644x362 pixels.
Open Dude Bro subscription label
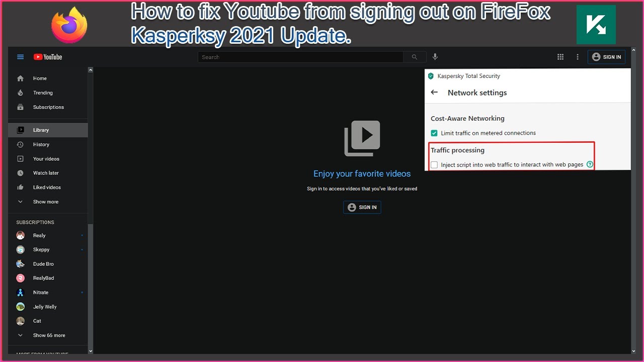pyautogui.click(x=43, y=264)
